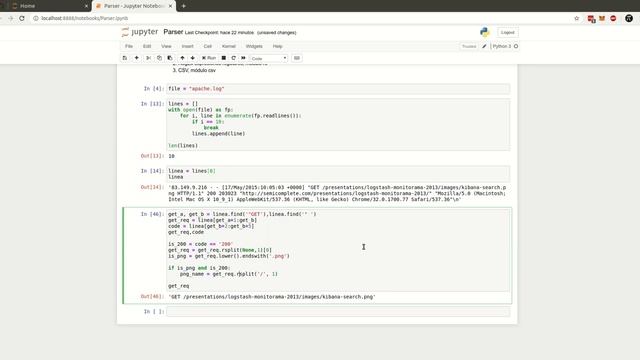Viewport: 640px width, 360px height.
Task: Close the Parser Jupyter Notebook tab
Action: click(x=170, y=6)
